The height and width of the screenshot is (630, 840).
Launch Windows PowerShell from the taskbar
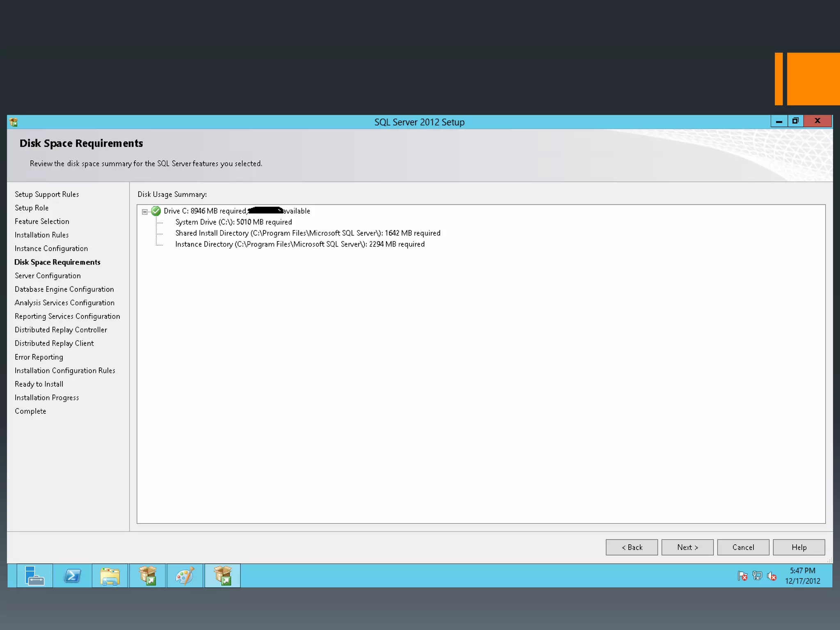pos(73,575)
